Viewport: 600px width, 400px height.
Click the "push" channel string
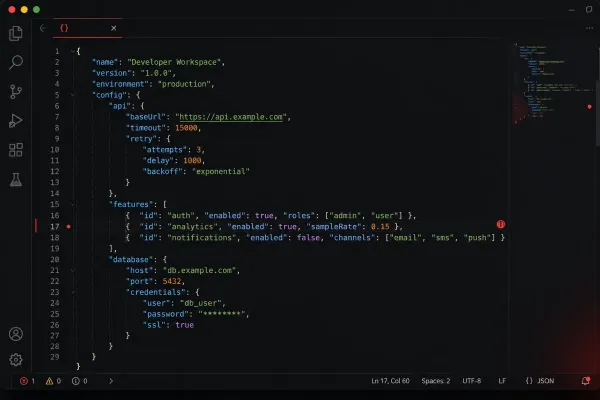coord(477,238)
